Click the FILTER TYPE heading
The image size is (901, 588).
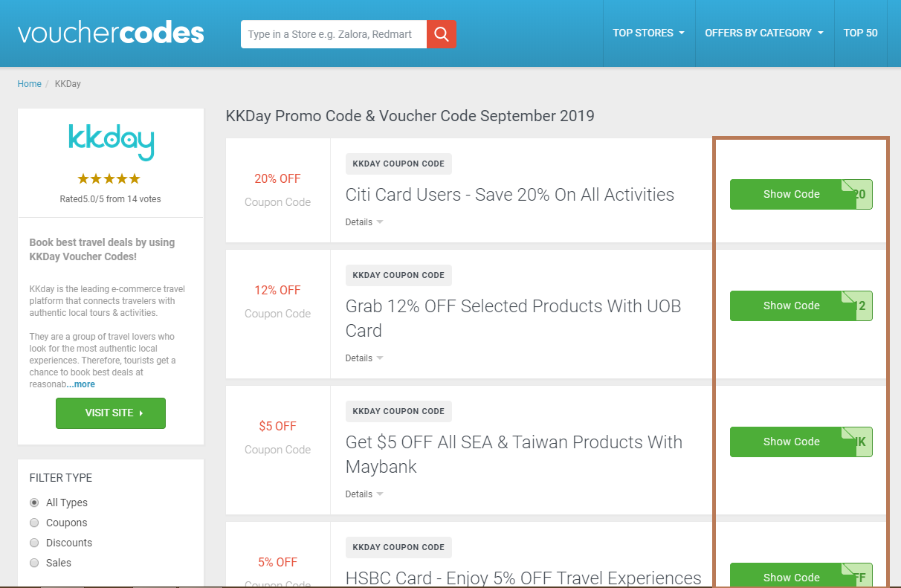click(x=61, y=478)
